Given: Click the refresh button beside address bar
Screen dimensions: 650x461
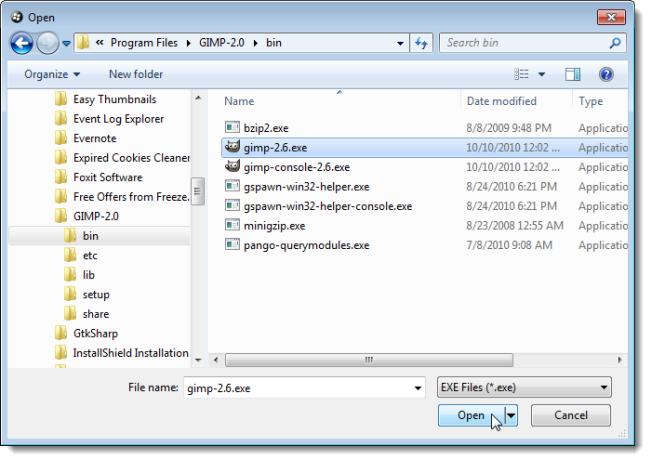Looking at the screenshot, I should coord(422,43).
